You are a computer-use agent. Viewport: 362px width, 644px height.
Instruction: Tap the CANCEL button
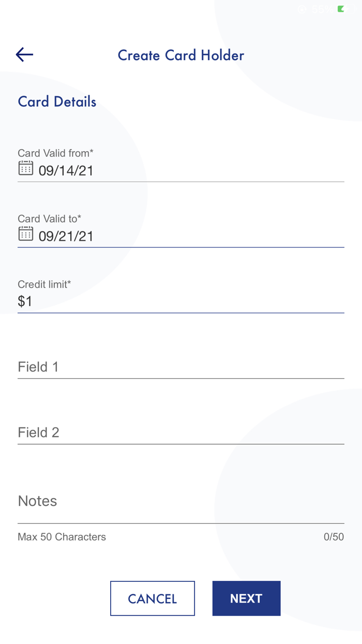(x=152, y=598)
